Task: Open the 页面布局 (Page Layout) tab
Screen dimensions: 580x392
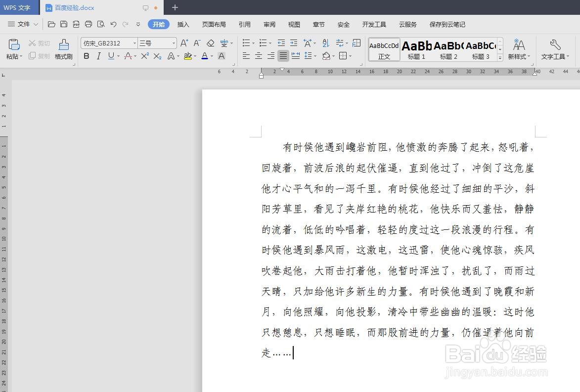Action: coord(214,24)
